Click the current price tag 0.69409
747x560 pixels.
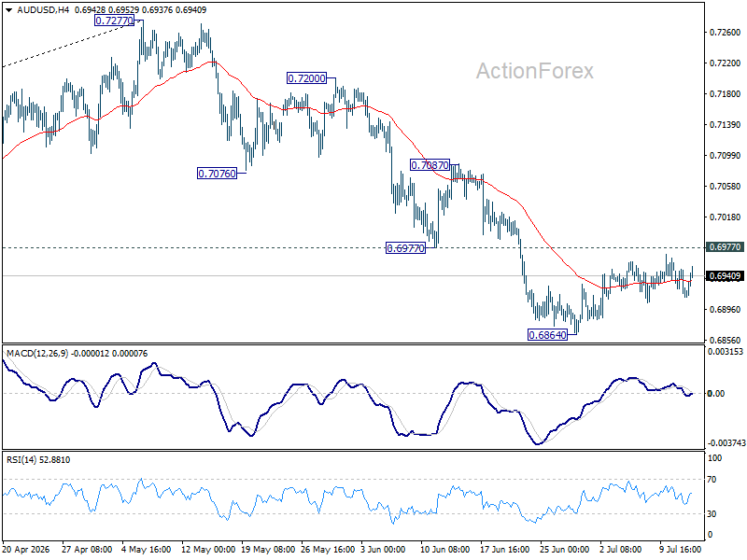pos(726,276)
